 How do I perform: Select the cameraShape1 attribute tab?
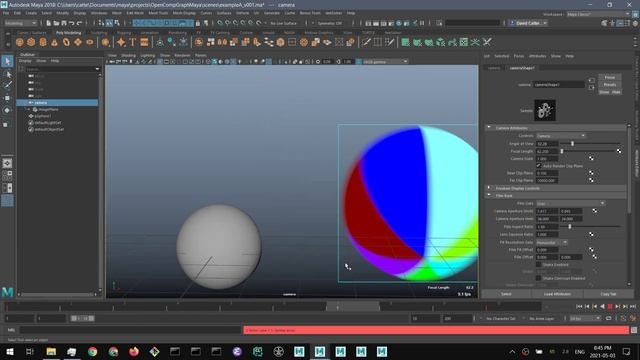[x=522, y=68]
